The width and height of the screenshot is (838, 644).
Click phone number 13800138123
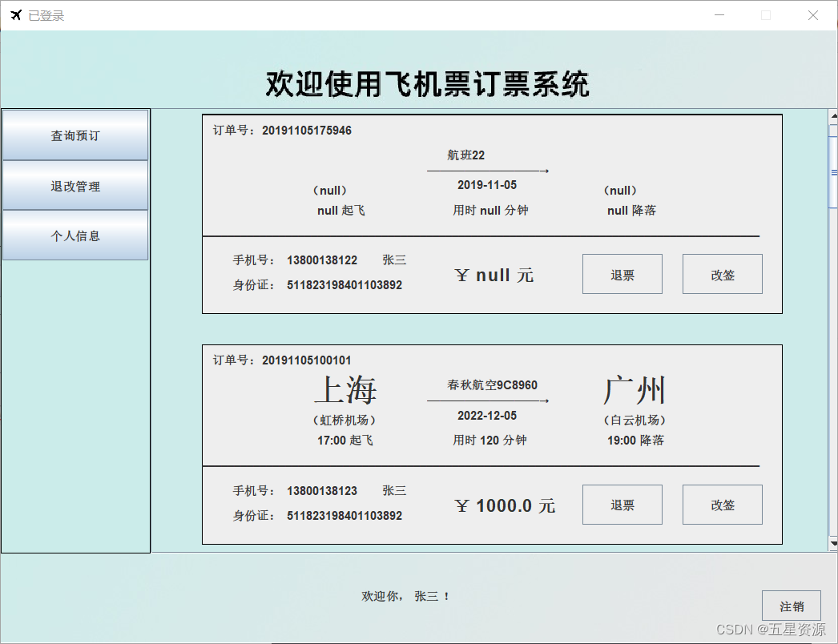tap(322, 491)
